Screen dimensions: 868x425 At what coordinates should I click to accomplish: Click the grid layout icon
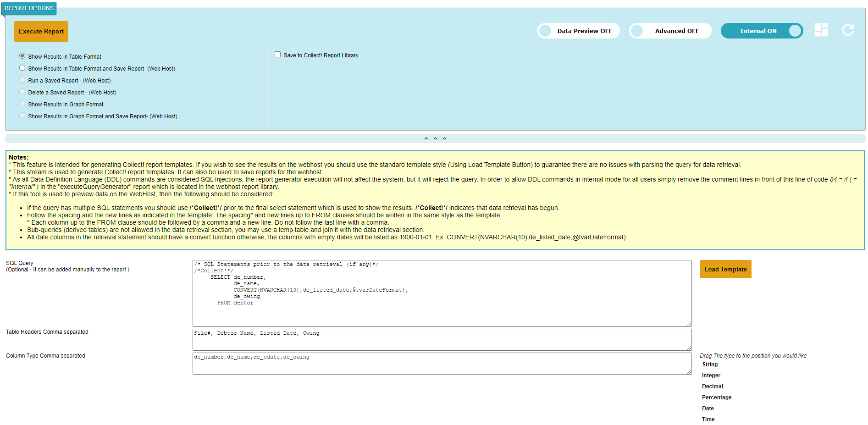[821, 30]
